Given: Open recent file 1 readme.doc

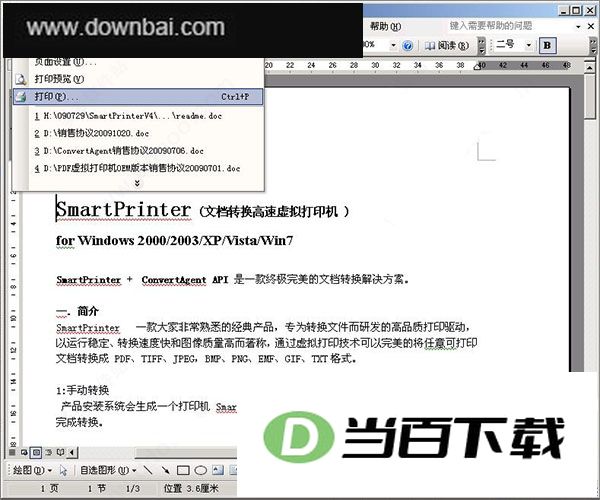Looking at the screenshot, I should point(139,116).
